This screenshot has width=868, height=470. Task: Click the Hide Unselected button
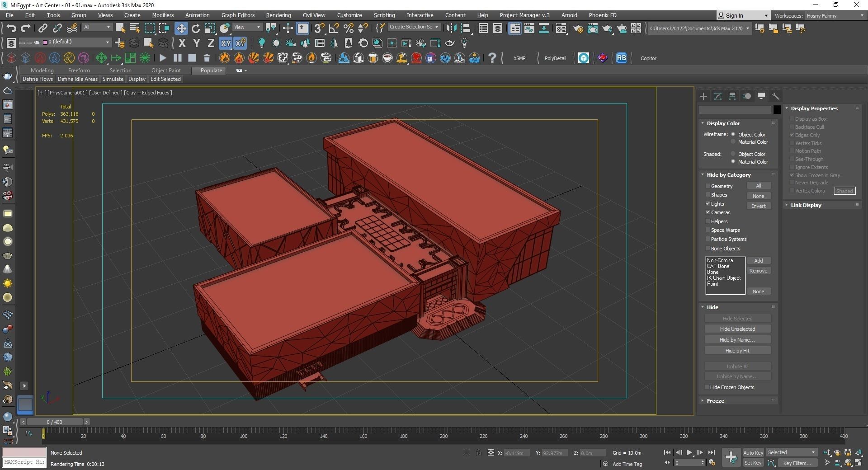737,329
